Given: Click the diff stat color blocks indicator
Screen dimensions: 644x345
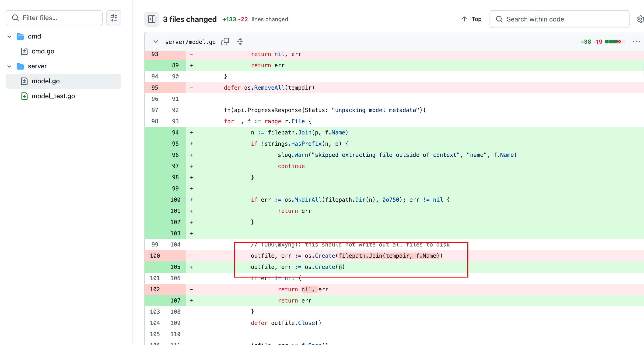Looking at the screenshot, I should [615, 42].
